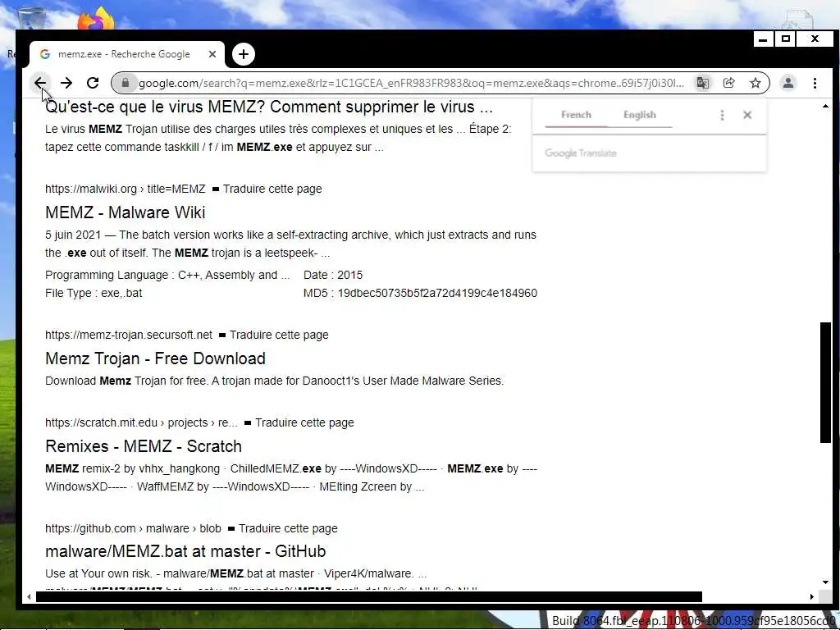The height and width of the screenshot is (630, 840).
Task: Translate the malwiki.org result page
Action: pos(272,189)
